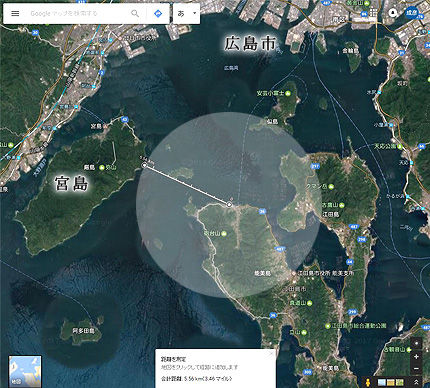
Task: Open the Google Maps hamburger menu
Action: 15,14
